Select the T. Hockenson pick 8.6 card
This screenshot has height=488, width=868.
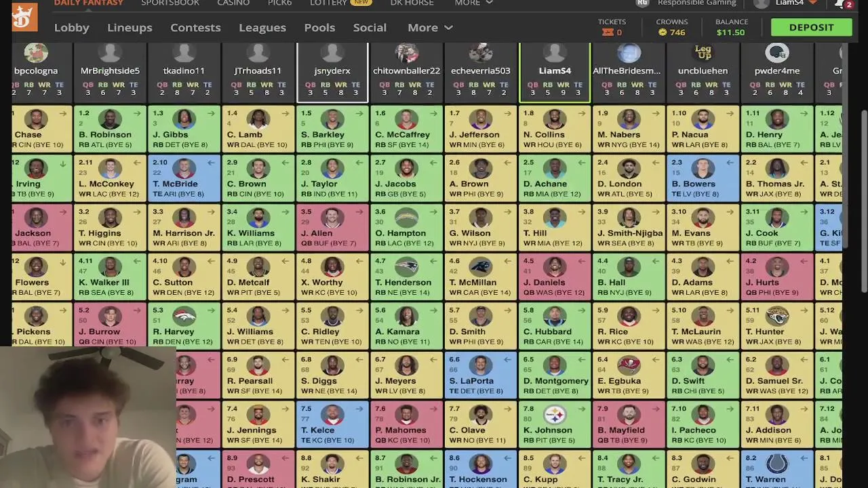[480, 470]
